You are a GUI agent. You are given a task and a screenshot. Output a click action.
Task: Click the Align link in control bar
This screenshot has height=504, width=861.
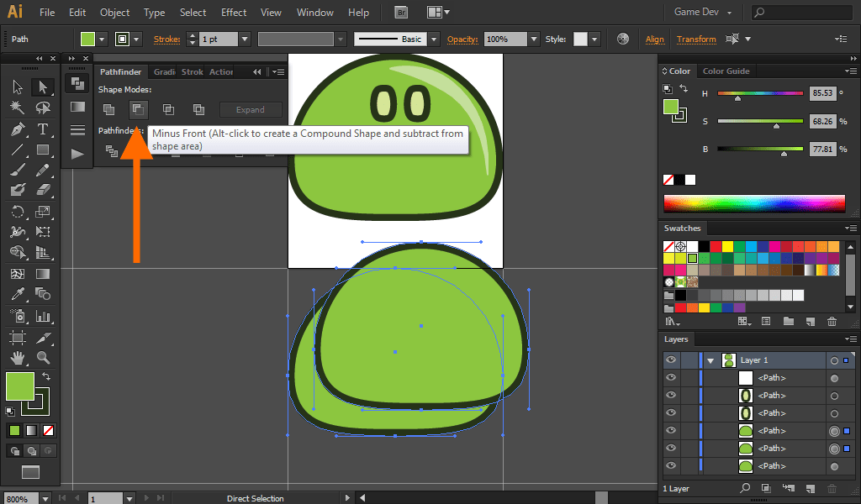(654, 39)
